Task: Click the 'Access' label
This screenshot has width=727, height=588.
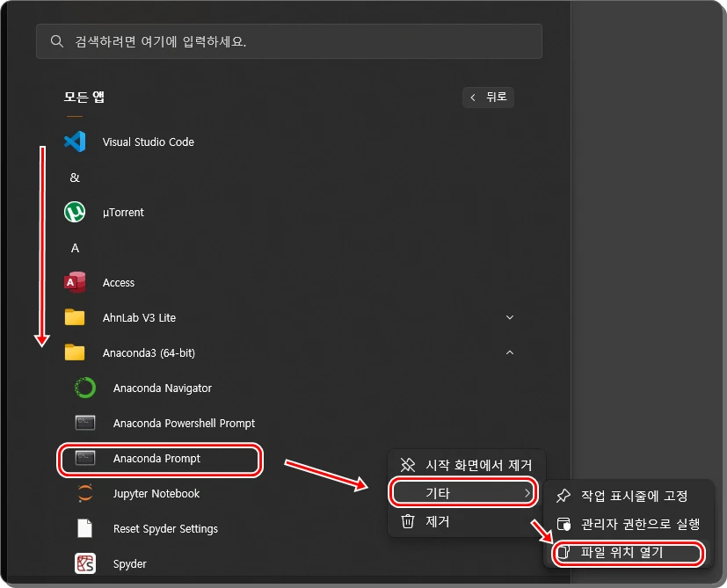Action: click(x=119, y=283)
